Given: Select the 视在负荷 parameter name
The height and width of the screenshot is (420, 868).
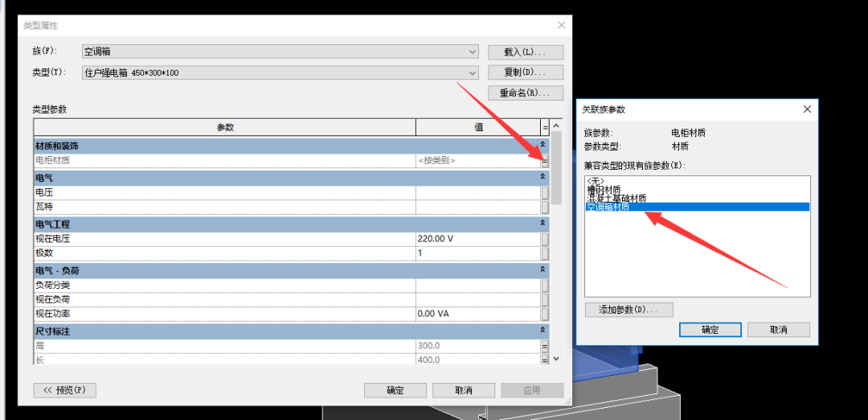Looking at the screenshot, I should coord(53,300).
